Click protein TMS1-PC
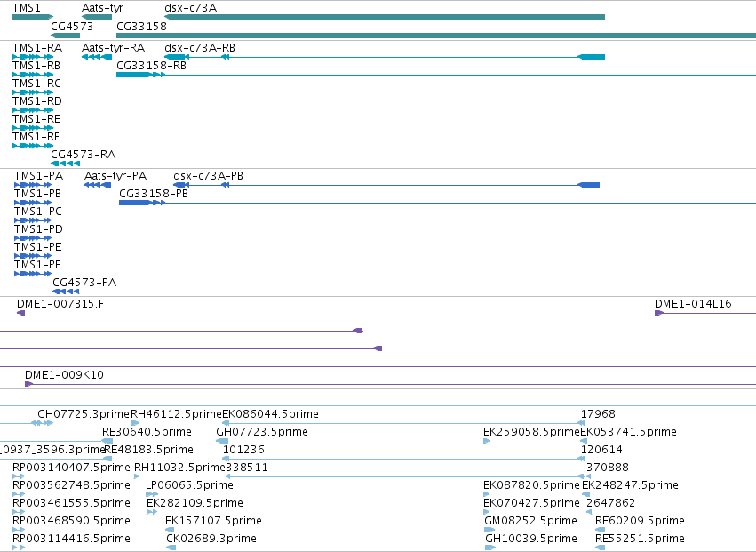Screen dimensions: 756x552 pos(38,212)
